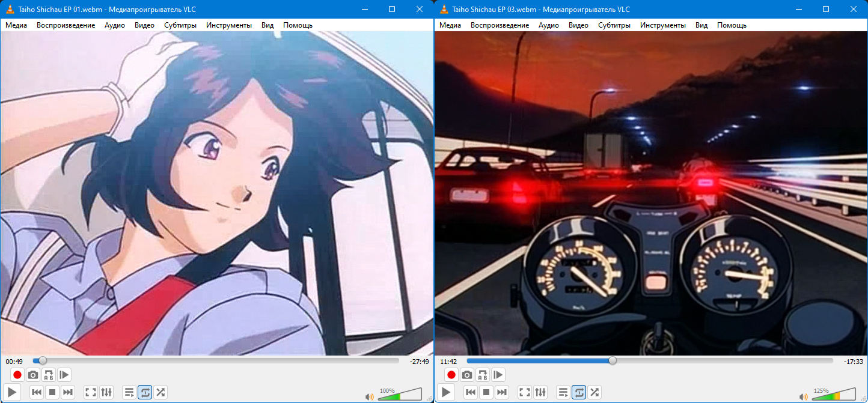Open Видео menu in EP 01 window
Viewport: 868px width, 403px height.
point(144,25)
